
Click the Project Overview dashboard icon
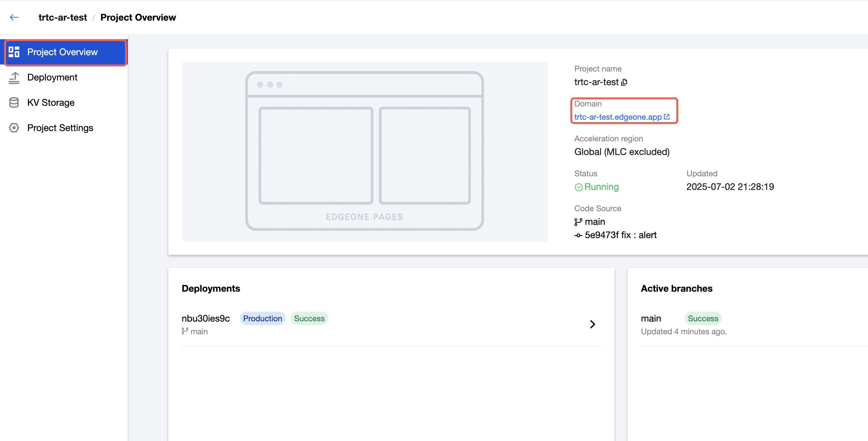[14, 52]
